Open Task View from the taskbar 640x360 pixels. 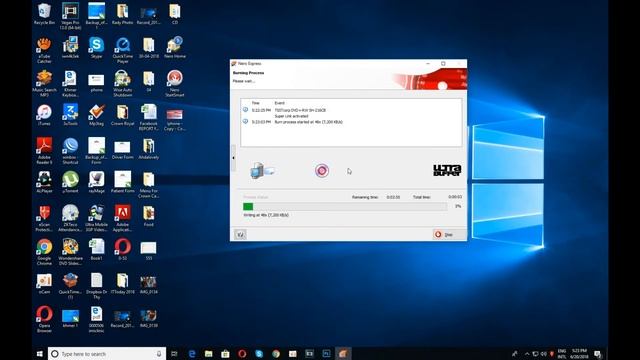pos(174,354)
